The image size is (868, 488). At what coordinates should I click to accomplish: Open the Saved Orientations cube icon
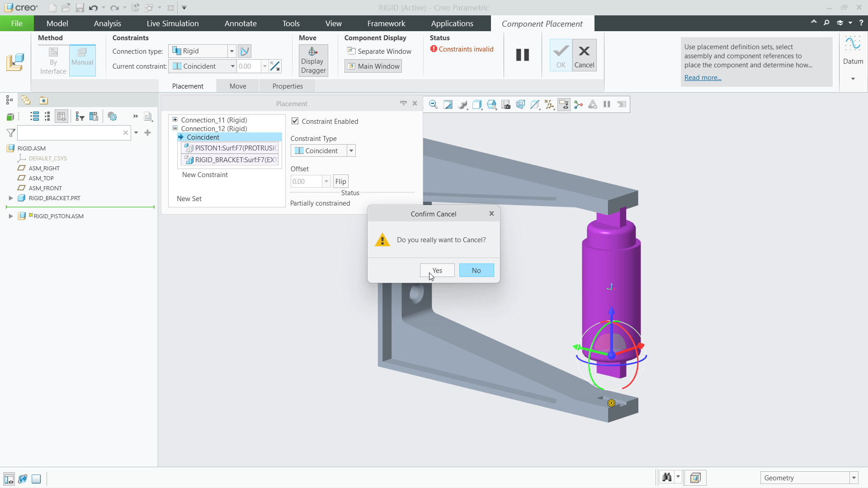pyautogui.click(x=491, y=105)
